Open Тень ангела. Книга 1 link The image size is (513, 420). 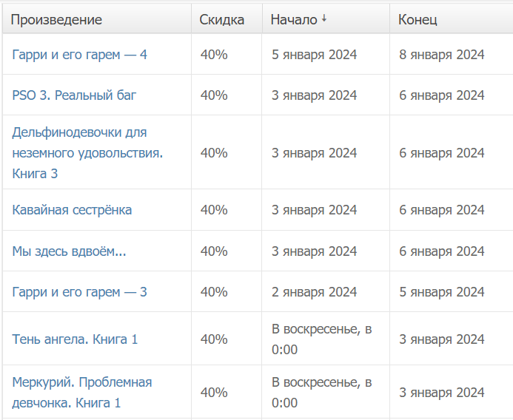(75, 339)
